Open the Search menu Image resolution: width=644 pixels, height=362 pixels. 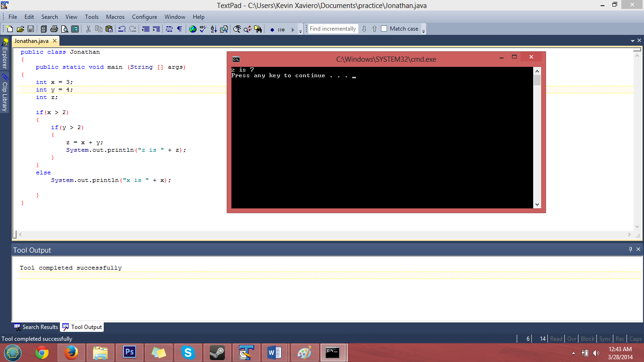(x=50, y=16)
